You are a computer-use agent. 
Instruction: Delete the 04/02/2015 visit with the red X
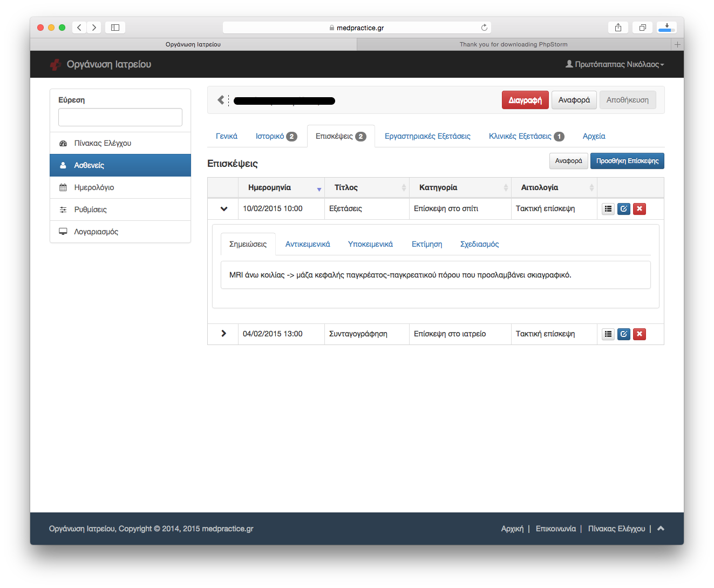tap(640, 334)
